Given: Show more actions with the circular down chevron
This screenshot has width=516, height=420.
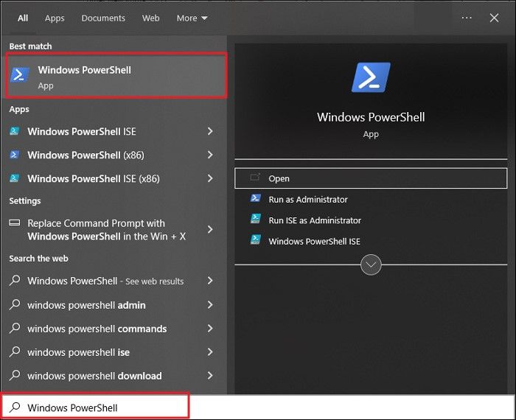Looking at the screenshot, I should 371,265.
